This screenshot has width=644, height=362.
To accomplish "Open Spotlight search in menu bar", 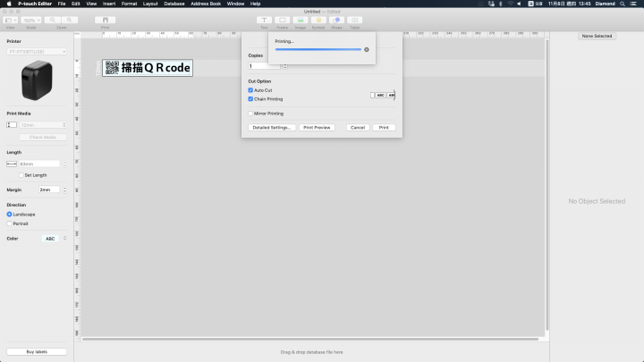I will click(x=623, y=4).
